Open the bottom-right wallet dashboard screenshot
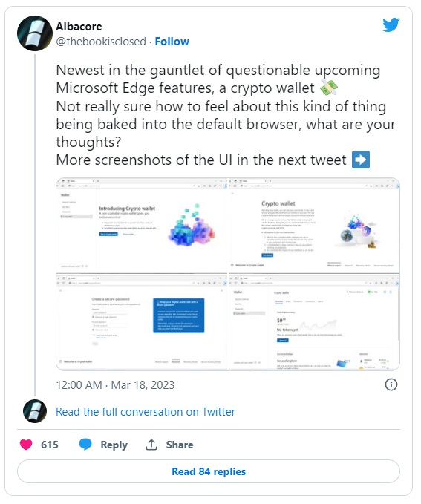Viewport: 421px width, 504px height. pos(314,322)
